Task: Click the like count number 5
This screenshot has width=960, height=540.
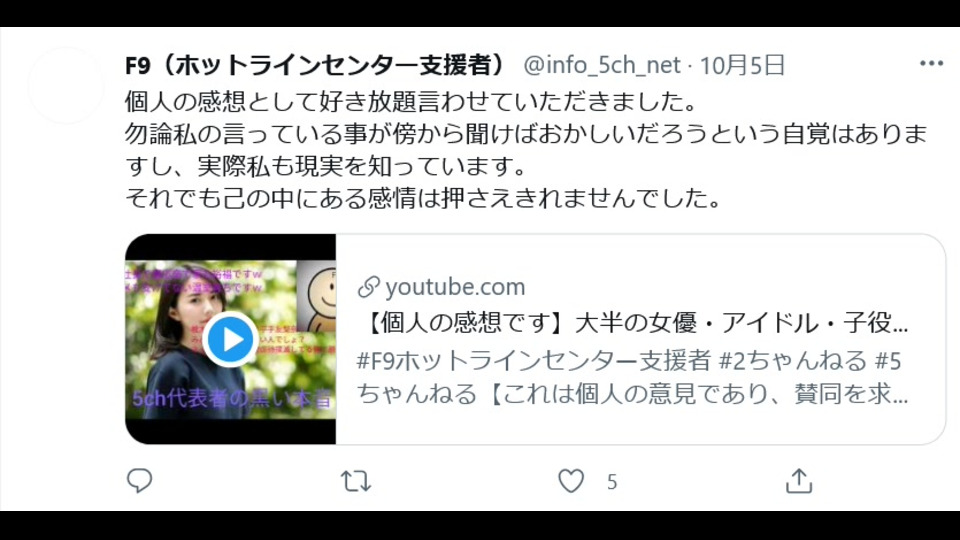Action: point(612,482)
